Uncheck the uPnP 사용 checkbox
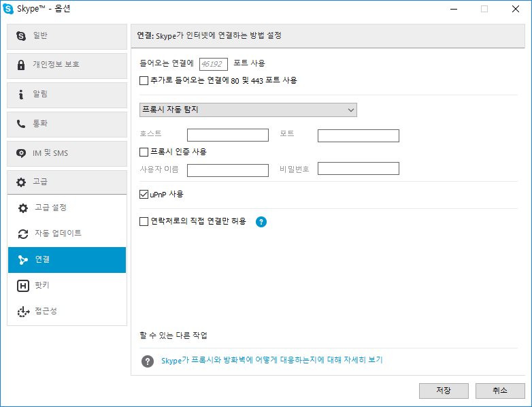 144,195
